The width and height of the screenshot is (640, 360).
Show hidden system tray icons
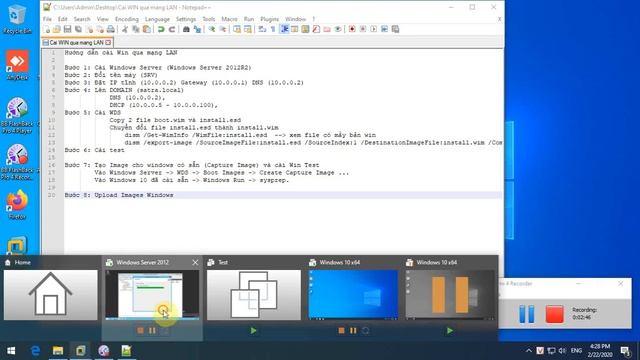[x=529, y=351]
